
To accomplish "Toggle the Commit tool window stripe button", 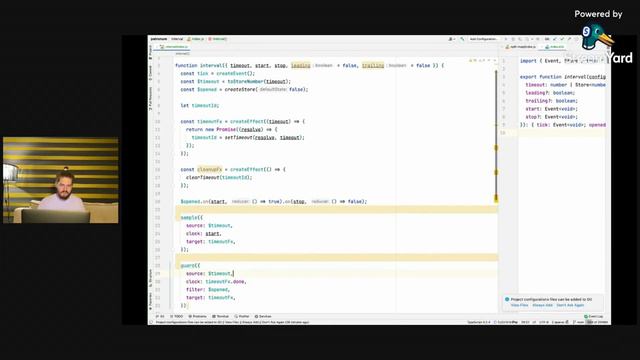I will tap(150, 72).
